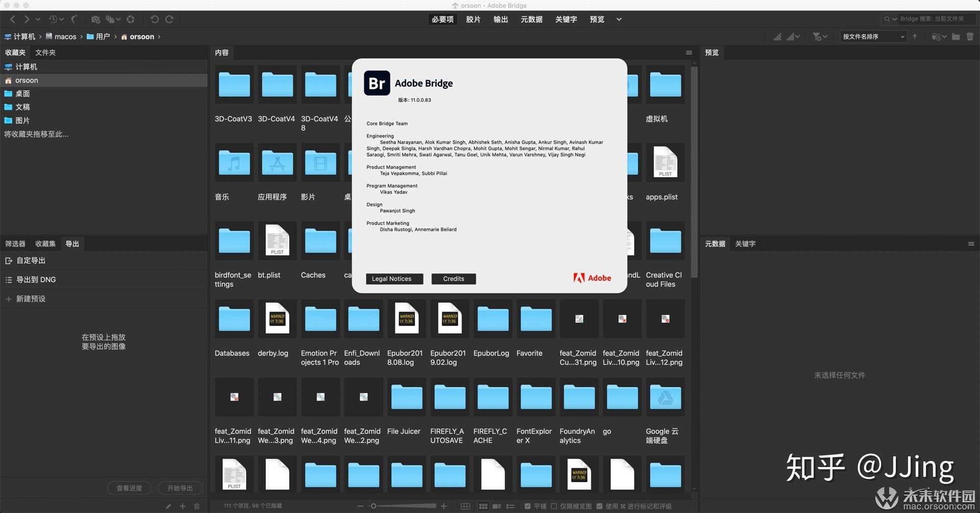Enable the 仅限缩览图 checkbox
The image size is (980, 513).
[554, 506]
